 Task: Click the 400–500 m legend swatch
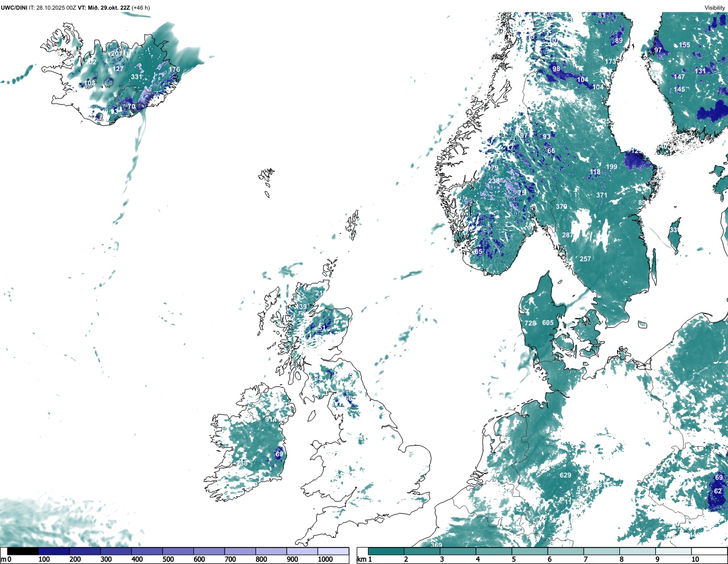147,551
